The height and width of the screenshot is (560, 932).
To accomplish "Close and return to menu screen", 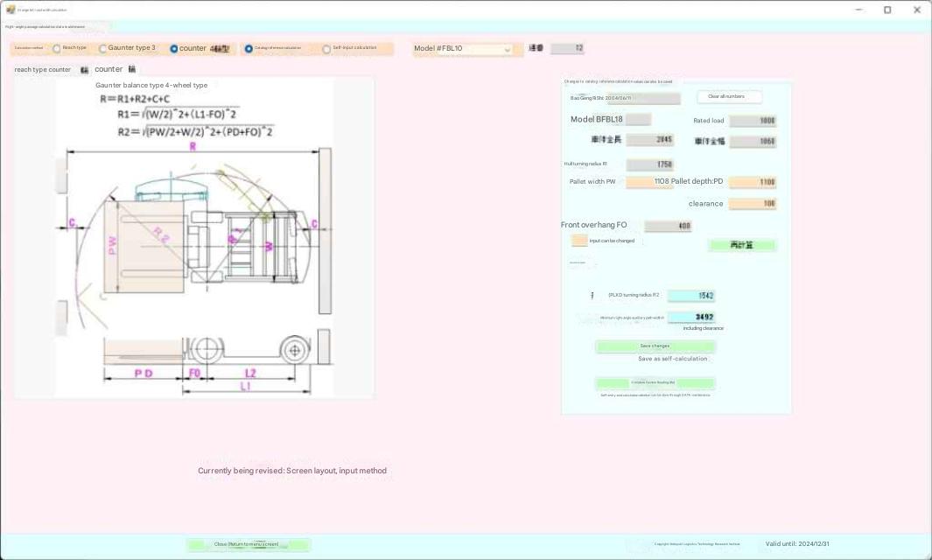I will point(248,544).
